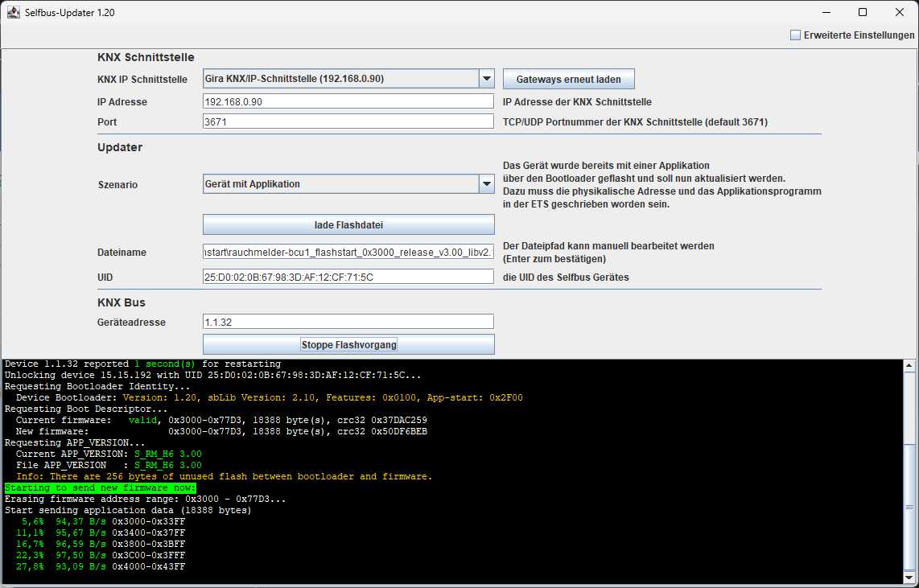Edit the IP Adresse field showing 192.168.0.90
This screenshot has height=588, width=919.
click(x=348, y=101)
